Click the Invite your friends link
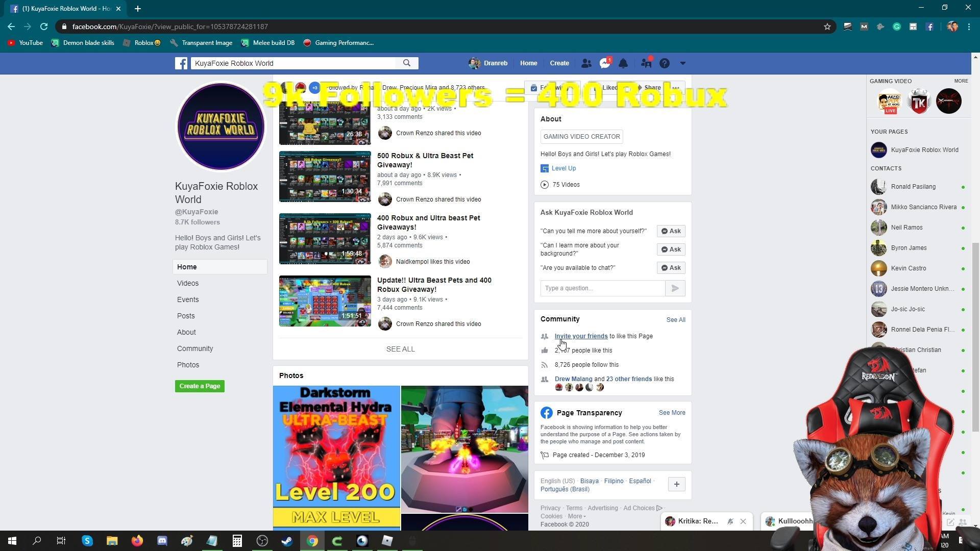980x551 pixels. pyautogui.click(x=581, y=336)
